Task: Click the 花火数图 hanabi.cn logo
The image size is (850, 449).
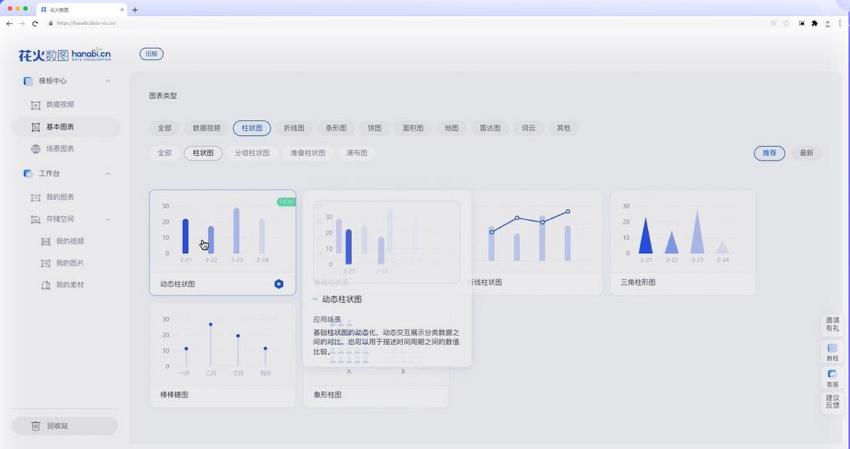Action: (x=65, y=55)
